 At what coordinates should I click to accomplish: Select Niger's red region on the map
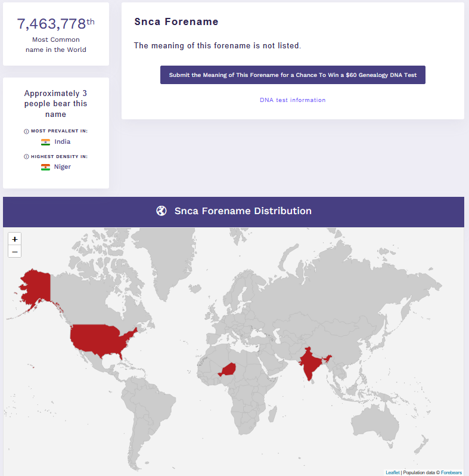coord(229,370)
